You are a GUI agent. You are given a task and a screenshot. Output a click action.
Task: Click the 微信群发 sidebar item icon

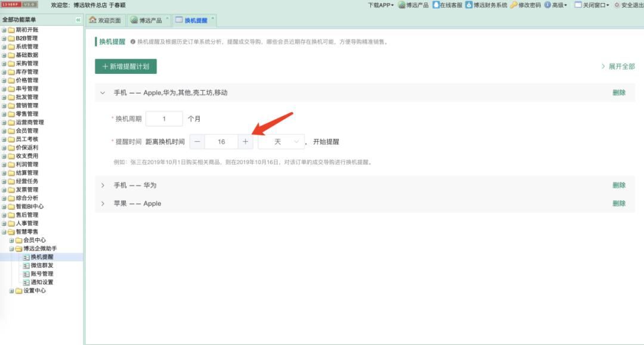pyautogui.click(x=26, y=265)
